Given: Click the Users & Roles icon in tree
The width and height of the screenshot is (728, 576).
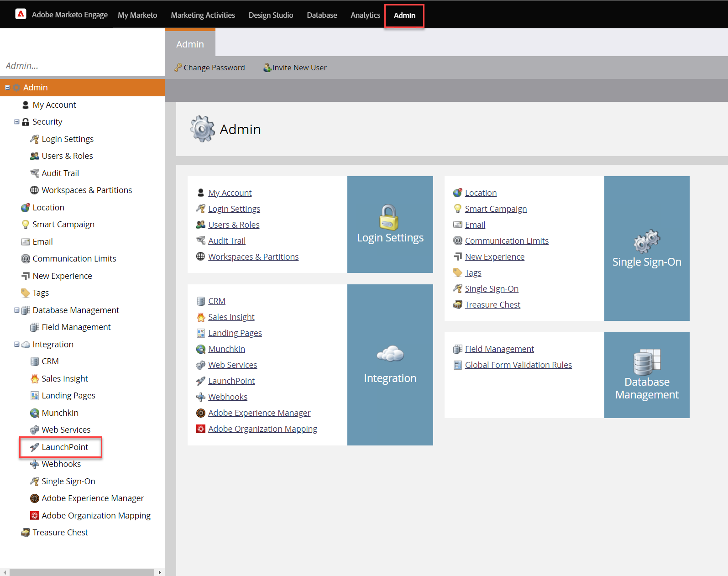Looking at the screenshot, I should click(35, 156).
